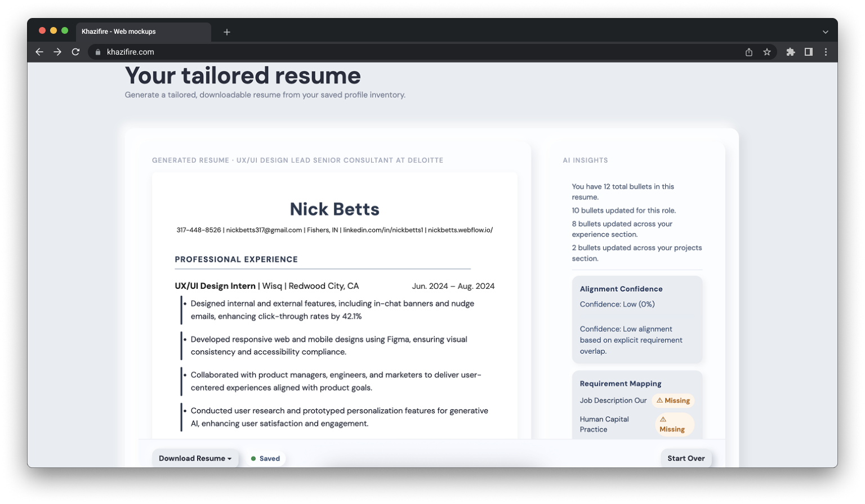Click the browser back arrow
The image size is (865, 504).
tap(39, 52)
